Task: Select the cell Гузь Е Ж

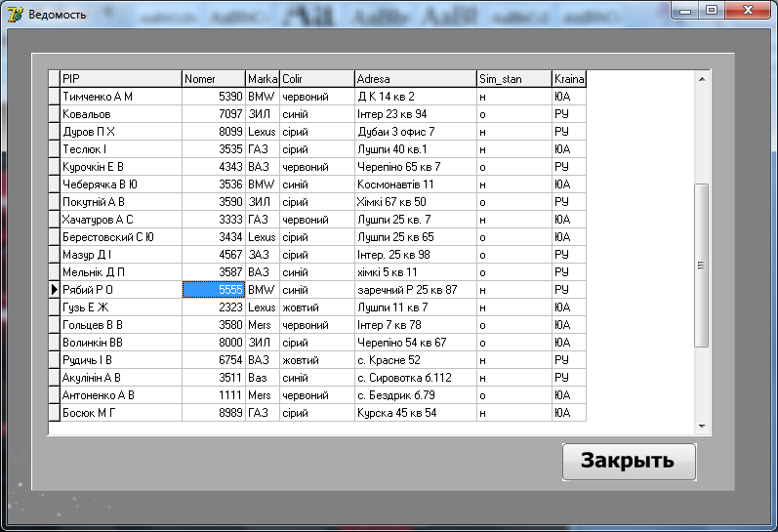Action: click(121, 307)
